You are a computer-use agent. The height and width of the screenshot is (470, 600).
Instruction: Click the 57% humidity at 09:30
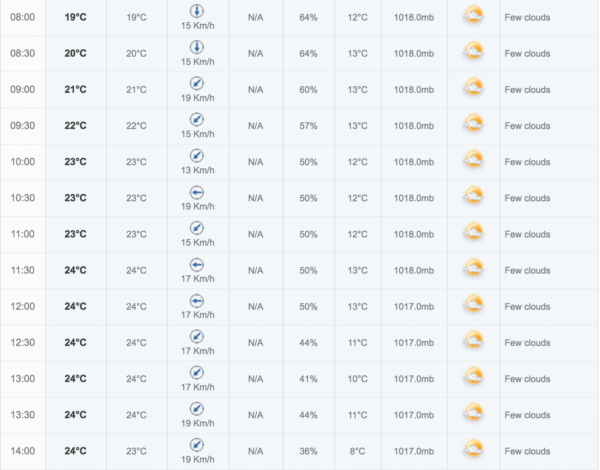(x=308, y=126)
